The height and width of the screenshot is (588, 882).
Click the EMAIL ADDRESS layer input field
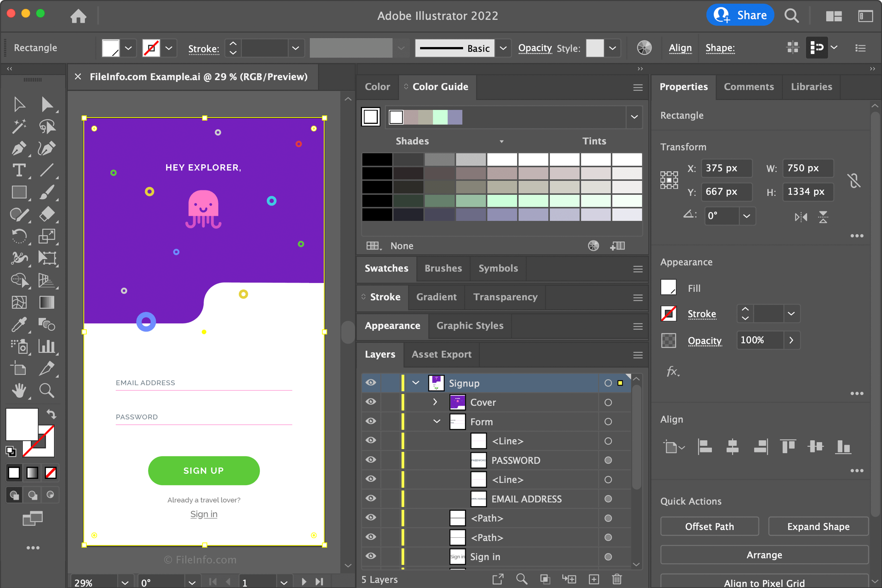click(x=525, y=498)
